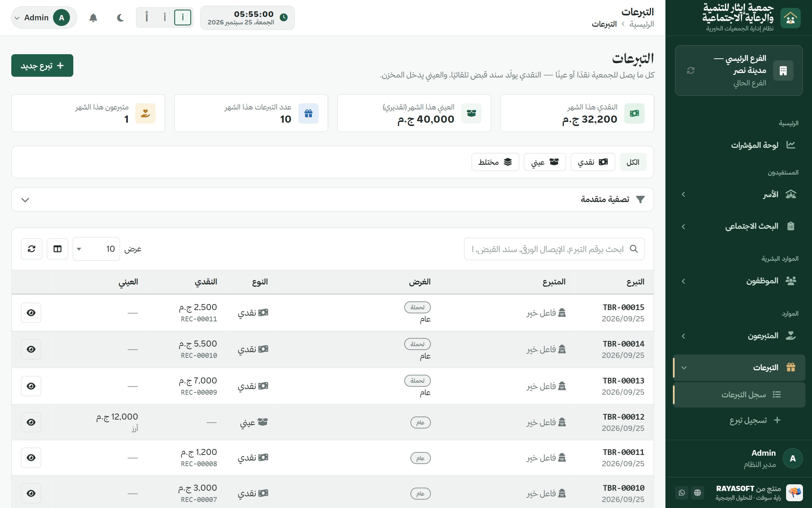Viewport: 812px width, 508px height.
Task: Click the المتبرعون hand-heart icon
Action: [791, 336]
